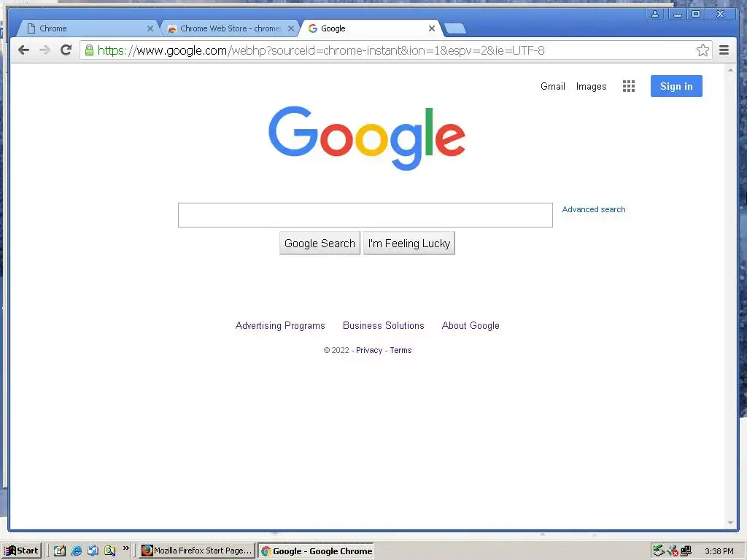Click Google Chrome taskbar button

316,551
